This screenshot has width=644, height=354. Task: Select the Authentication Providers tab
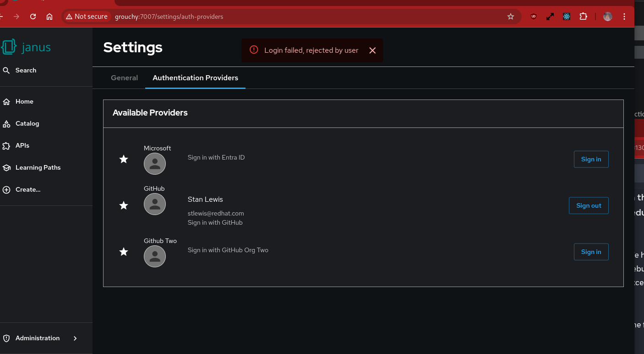[195, 78]
